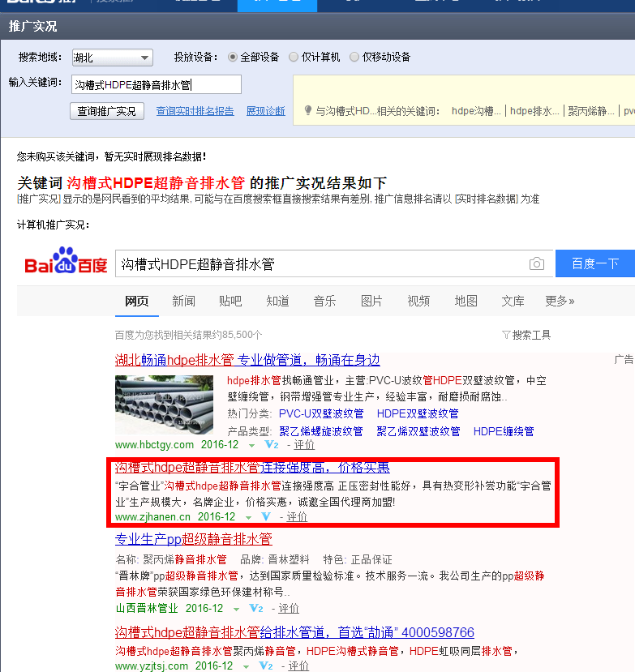Click 搜索工具 link
This screenshot has height=672, width=635.
point(531,335)
